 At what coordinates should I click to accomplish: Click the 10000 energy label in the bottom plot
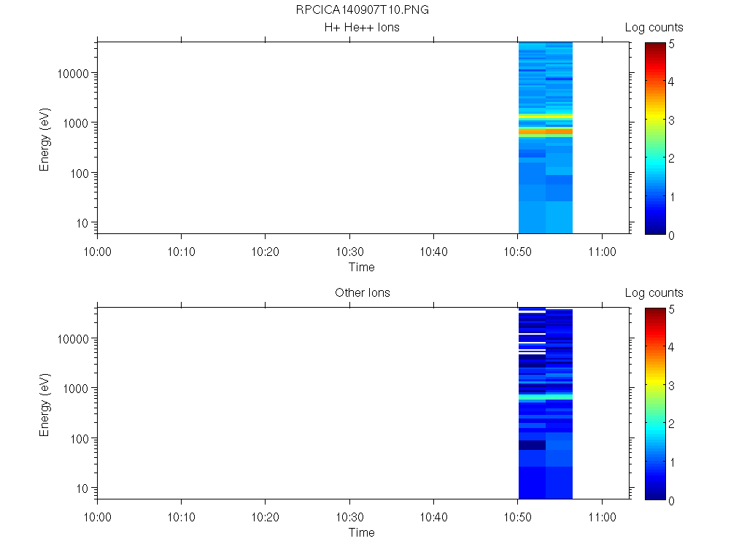pos(73,339)
